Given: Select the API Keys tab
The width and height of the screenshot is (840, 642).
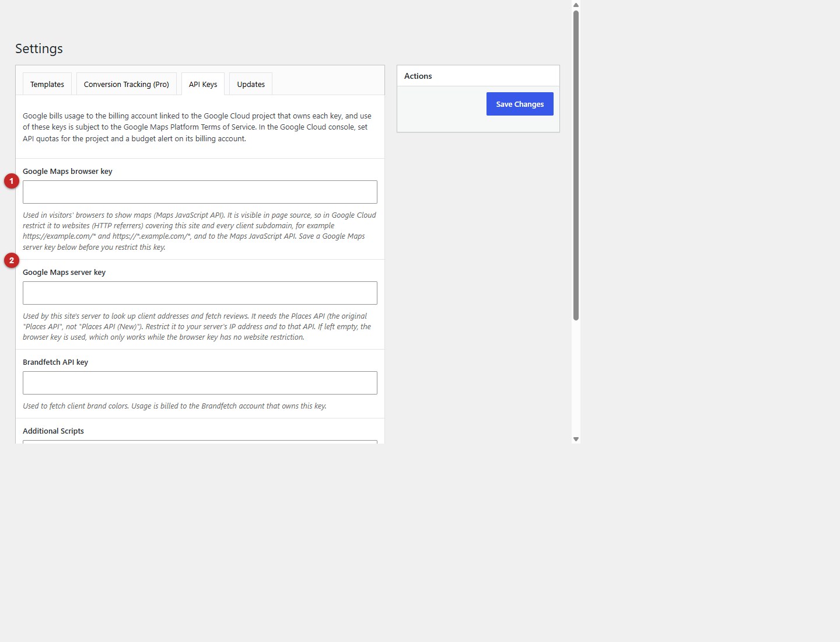Looking at the screenshot, I should [x=203, y=84].
